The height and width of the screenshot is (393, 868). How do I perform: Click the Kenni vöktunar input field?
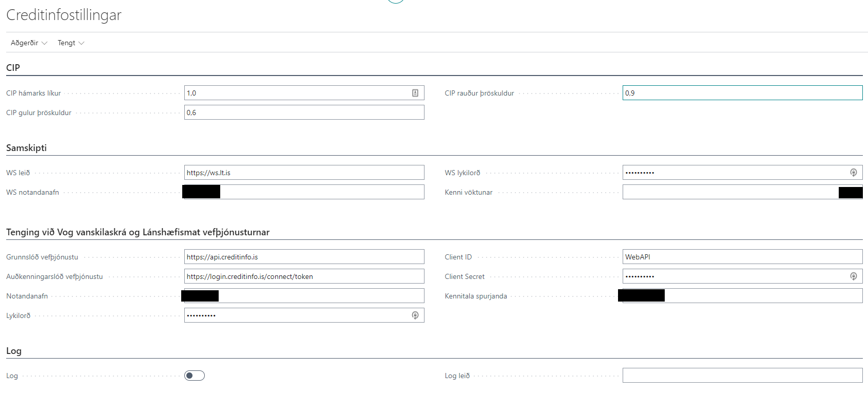coord(729,192)
